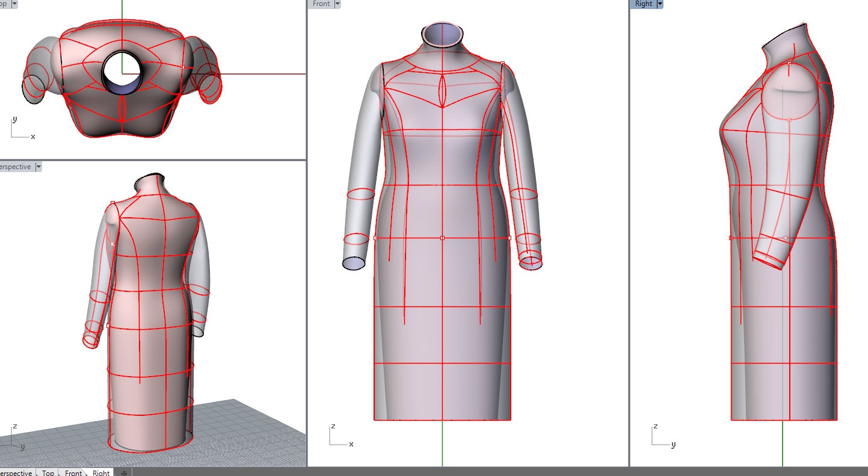The width and height of the screenshot is (868, 476).
Task: Open the Front viewport title dropdown arrow
Action: click(337, 4)
